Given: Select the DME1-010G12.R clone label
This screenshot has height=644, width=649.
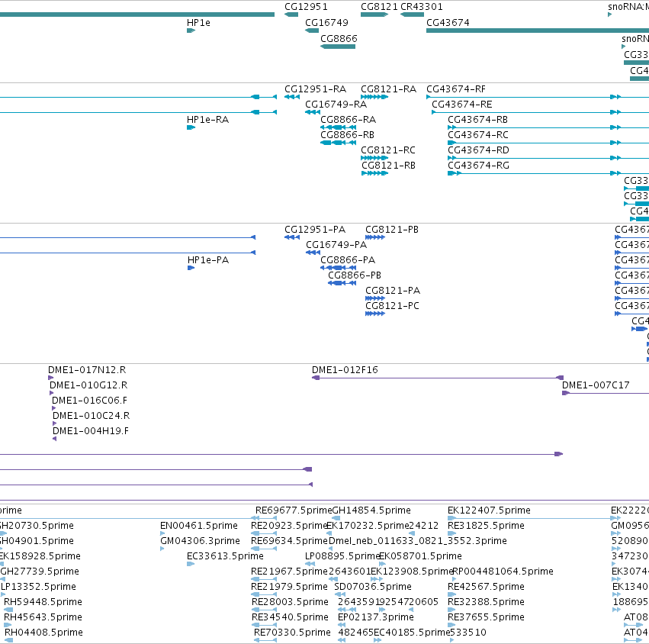Looking at the screenshot, I should (88, 385).
